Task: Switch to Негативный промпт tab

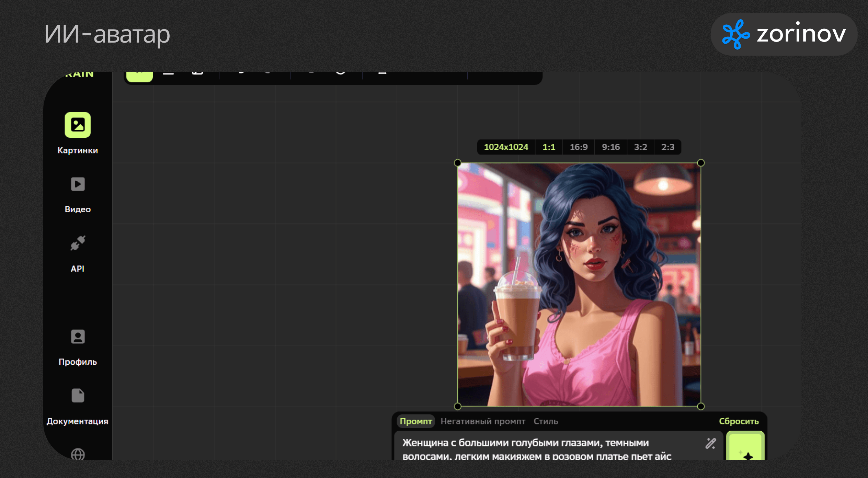Action: pyautogui.click(x=483, y=421)
